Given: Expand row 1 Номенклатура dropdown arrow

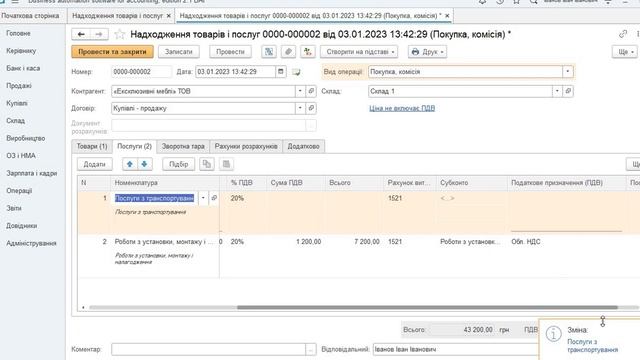Looking at the screenshot, I should [203, 198].
